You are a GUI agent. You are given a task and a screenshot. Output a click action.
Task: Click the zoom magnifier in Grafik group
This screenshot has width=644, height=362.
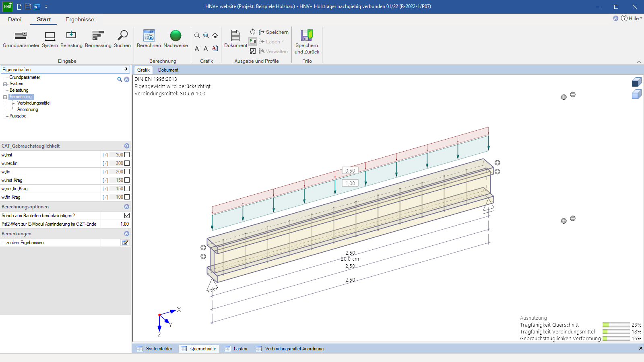tap(197, 35)
